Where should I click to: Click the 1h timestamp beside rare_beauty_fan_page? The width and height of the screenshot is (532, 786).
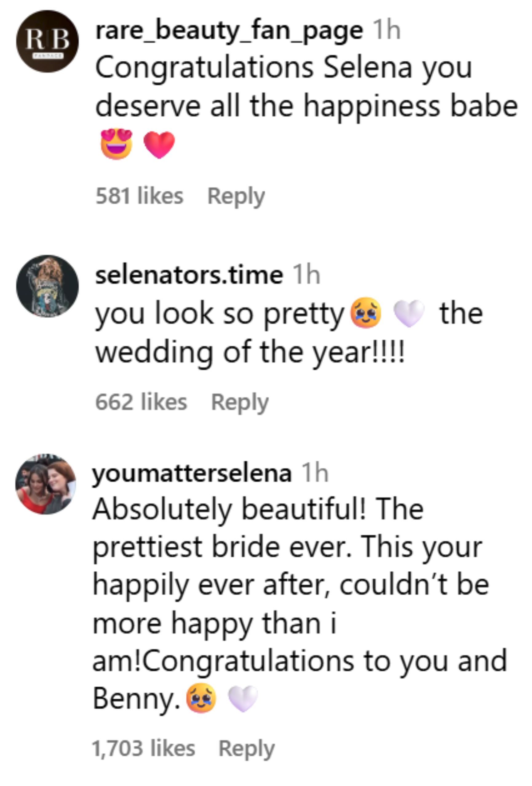click(x=386, y=31)
